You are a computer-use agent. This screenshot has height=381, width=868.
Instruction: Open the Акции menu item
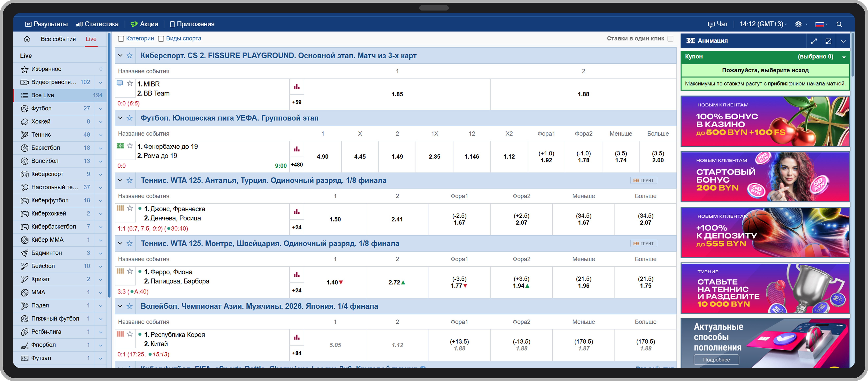(144, 24)
